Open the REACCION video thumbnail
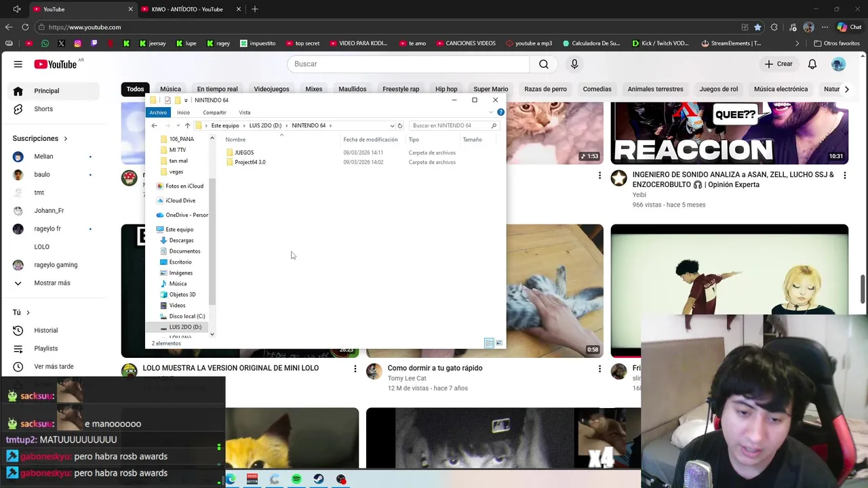 729,133
